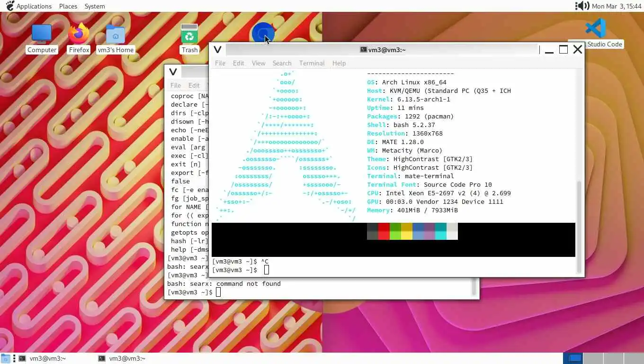
Task: Click the 'Memory: 401MiB / 7933MiB' line
Action: pyautogui.click(x=412, y=210)
